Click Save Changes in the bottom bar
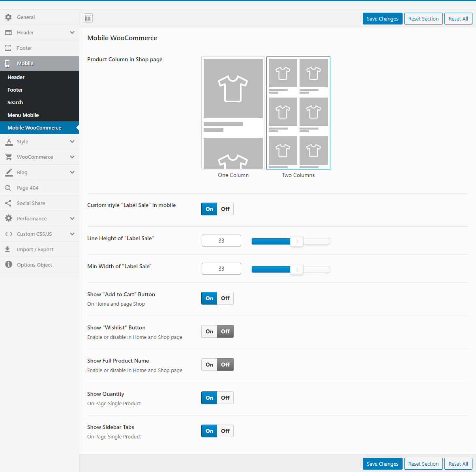The width and height of the screenshot is (476, 472). (382, 464)
